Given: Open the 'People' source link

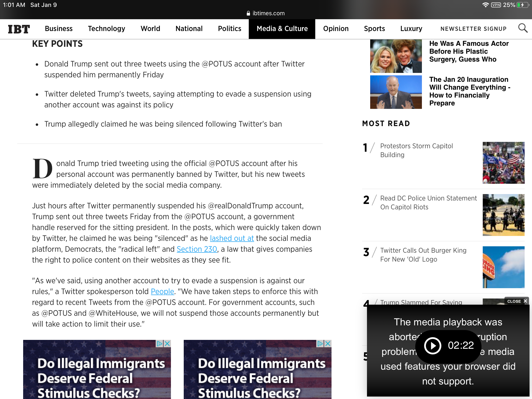Looking at the screenshot, I should click(162, 291).
